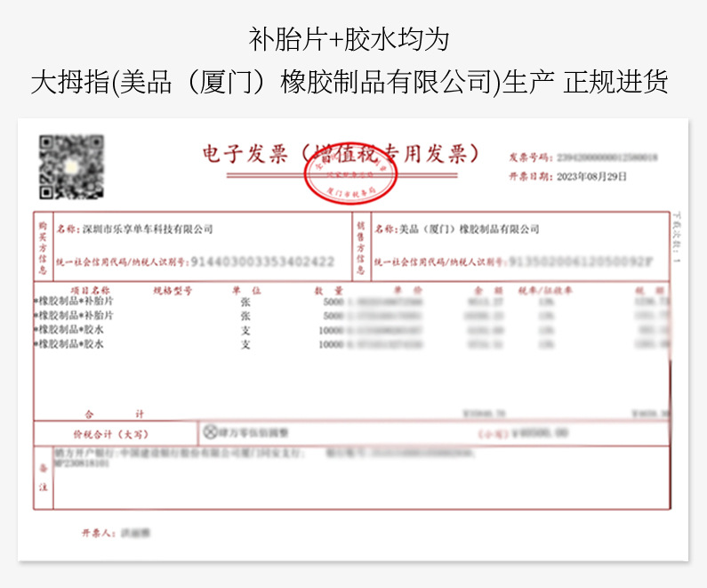The image size is (707, 588).
Task: Click the 单位 column header
Action: click(246, 290)
